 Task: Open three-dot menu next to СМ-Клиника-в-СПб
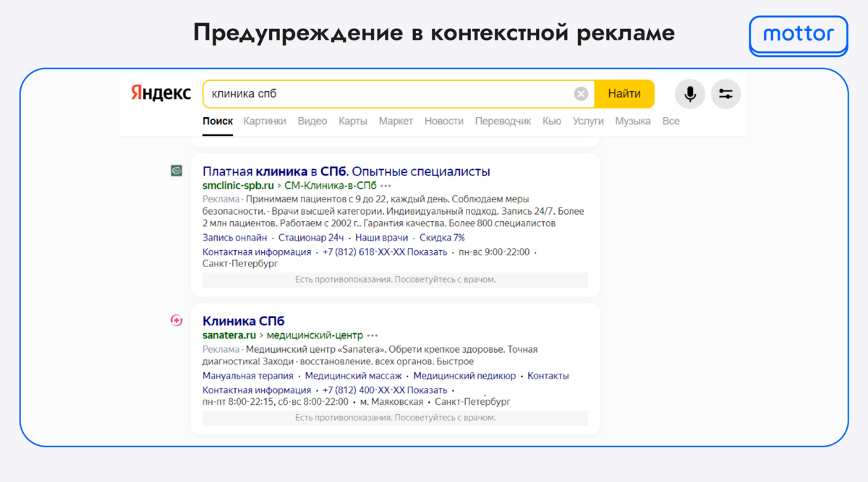tap(386, 186)
